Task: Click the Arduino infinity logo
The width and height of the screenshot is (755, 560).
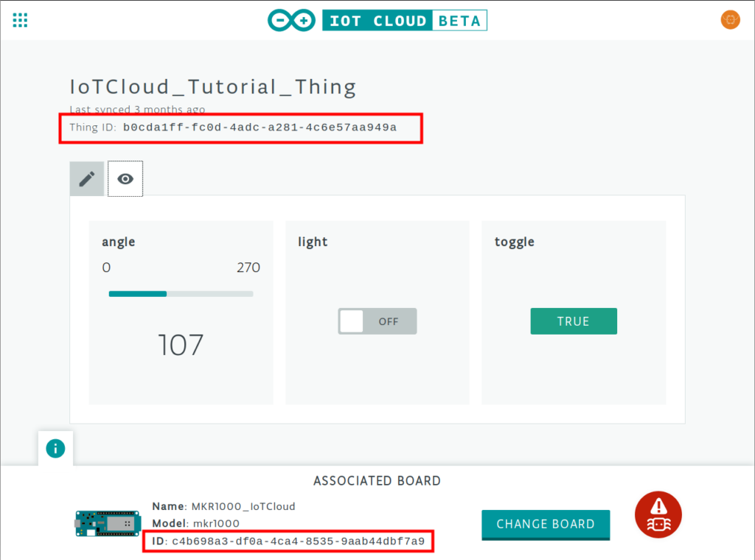Action: 291,21
